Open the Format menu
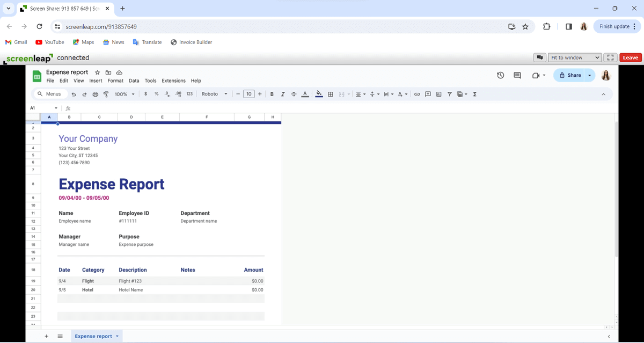Screen dimensions: 644x343 tap(115, 81)
